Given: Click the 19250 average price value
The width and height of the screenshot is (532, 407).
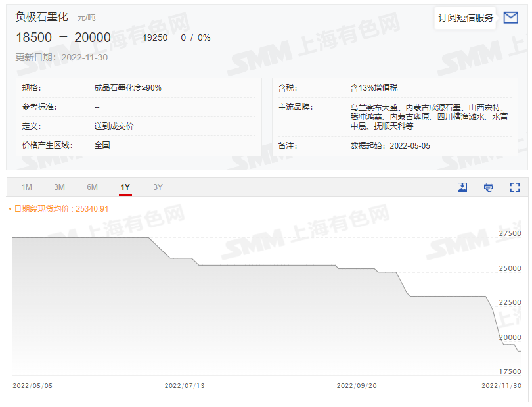Looking at the screenshot, I should [x=155, y=38].
